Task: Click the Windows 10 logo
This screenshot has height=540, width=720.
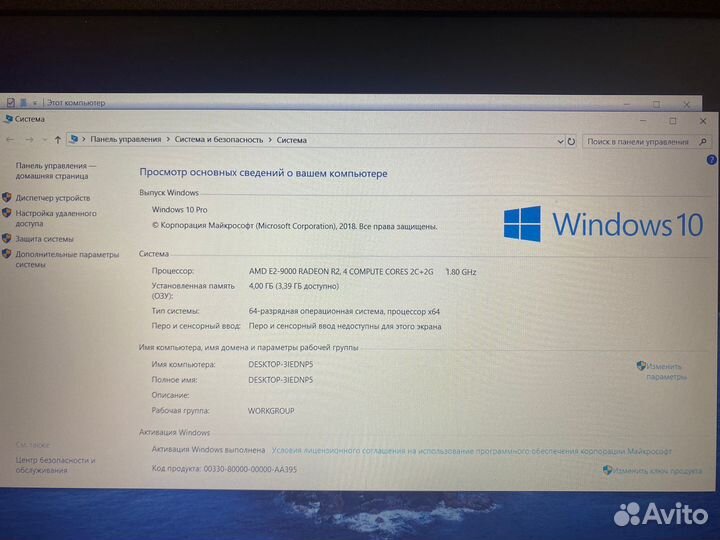Action: (x=603, y=224)
